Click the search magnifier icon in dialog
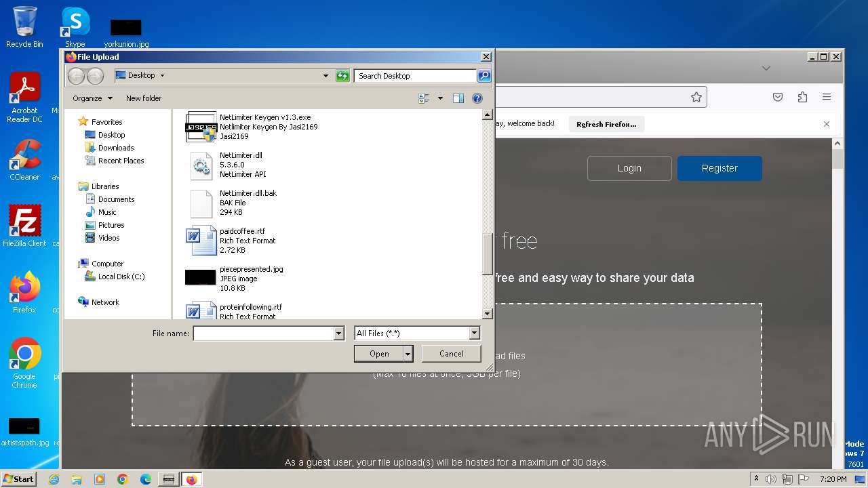 [484, 76]
